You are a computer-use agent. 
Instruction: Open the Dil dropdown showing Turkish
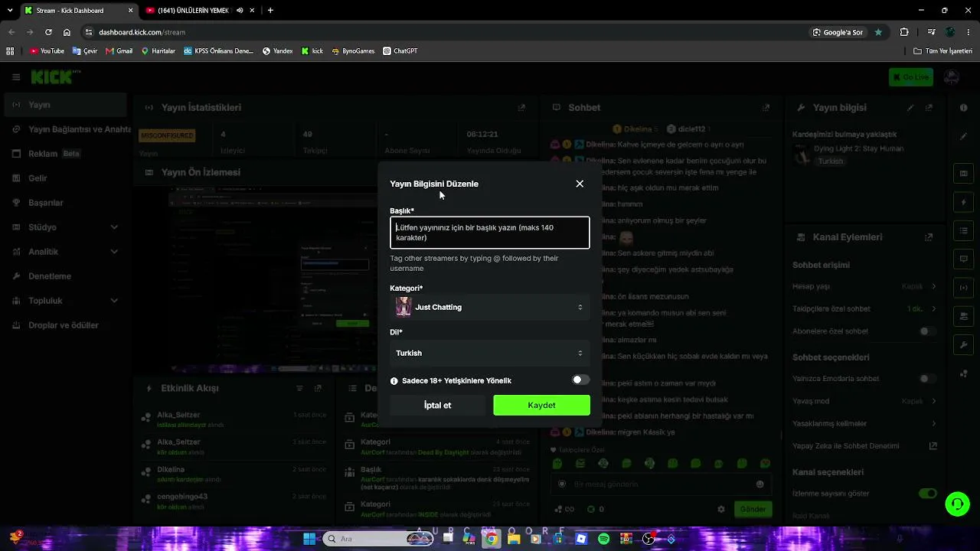490,353
